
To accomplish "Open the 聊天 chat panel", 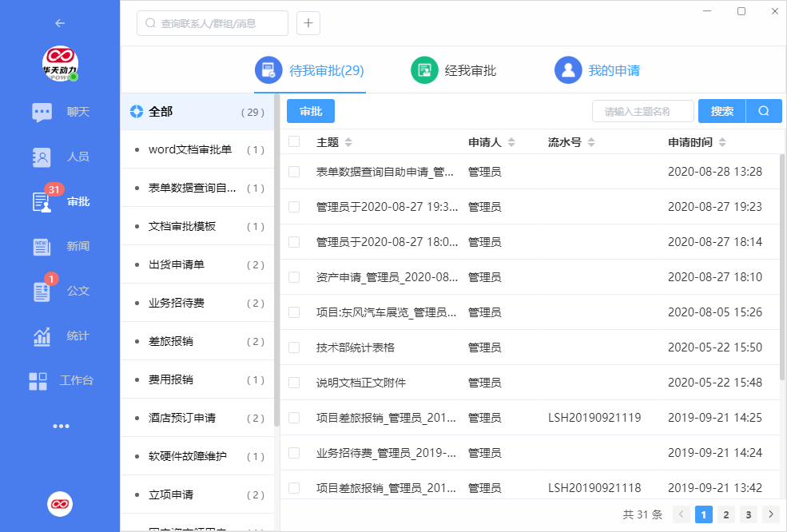I will pos(60,112).
